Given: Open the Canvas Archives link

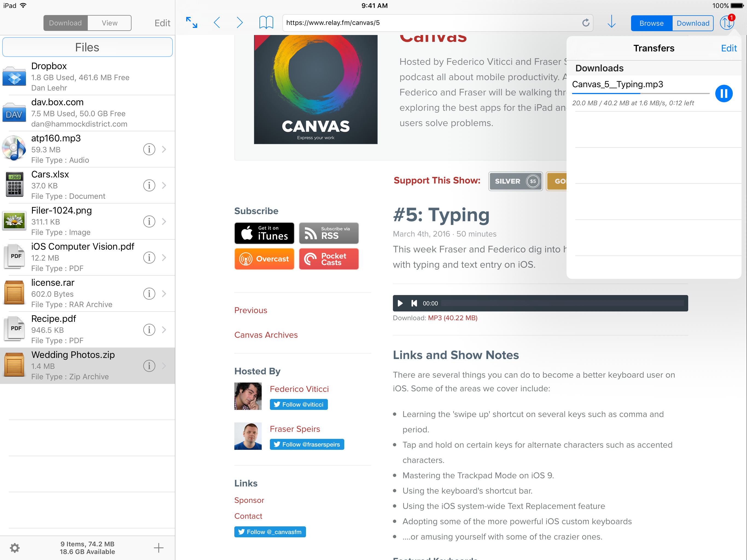Looking at the screenshot, I should click(x=266, y=335).
